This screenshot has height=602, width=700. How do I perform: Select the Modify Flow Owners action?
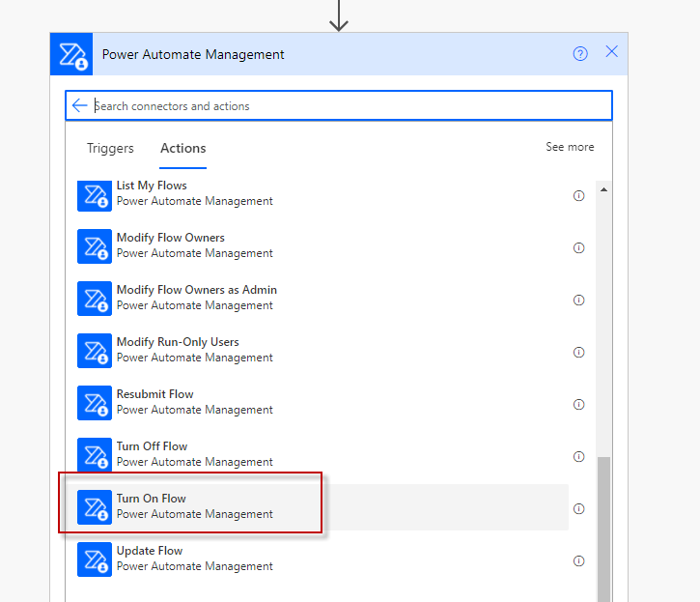(322, 246)
